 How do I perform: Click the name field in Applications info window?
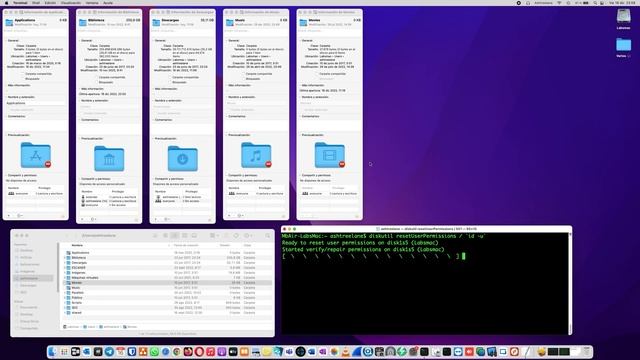36,103
